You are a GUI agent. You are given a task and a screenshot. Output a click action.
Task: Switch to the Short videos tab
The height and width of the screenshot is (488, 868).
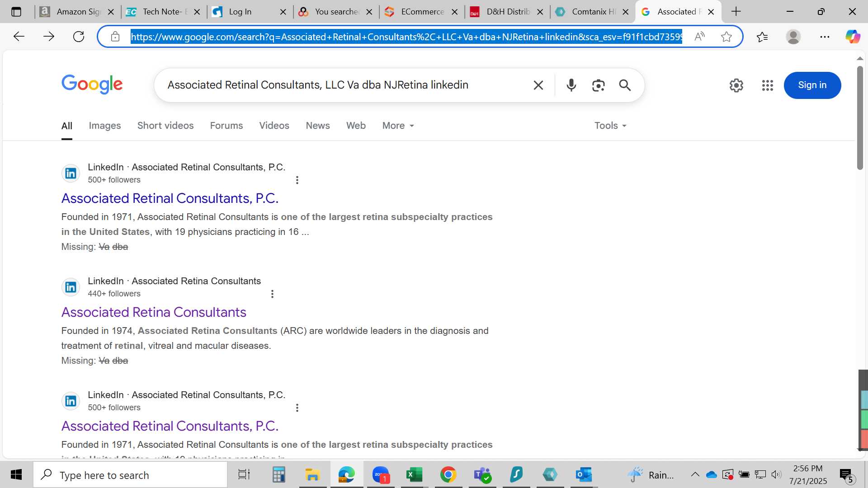165,126
